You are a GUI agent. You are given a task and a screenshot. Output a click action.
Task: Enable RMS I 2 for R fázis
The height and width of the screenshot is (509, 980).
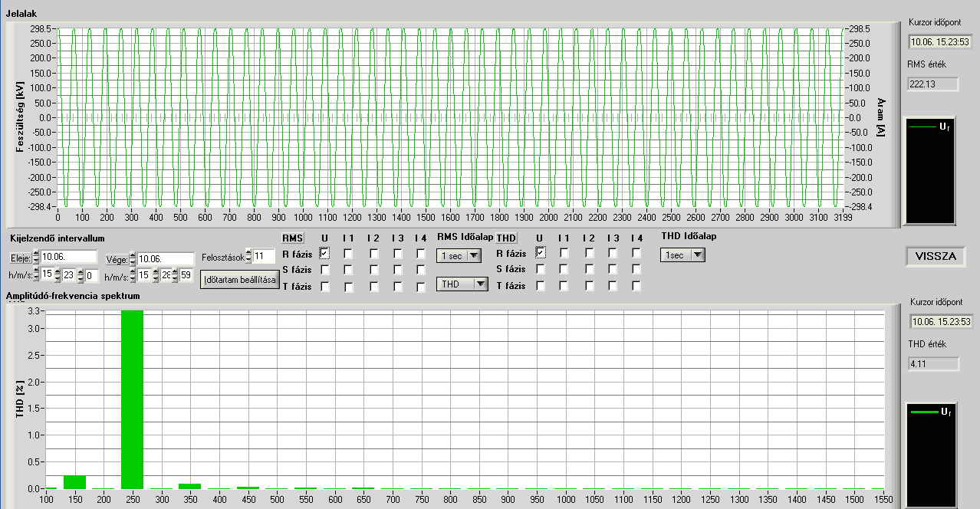373,253
